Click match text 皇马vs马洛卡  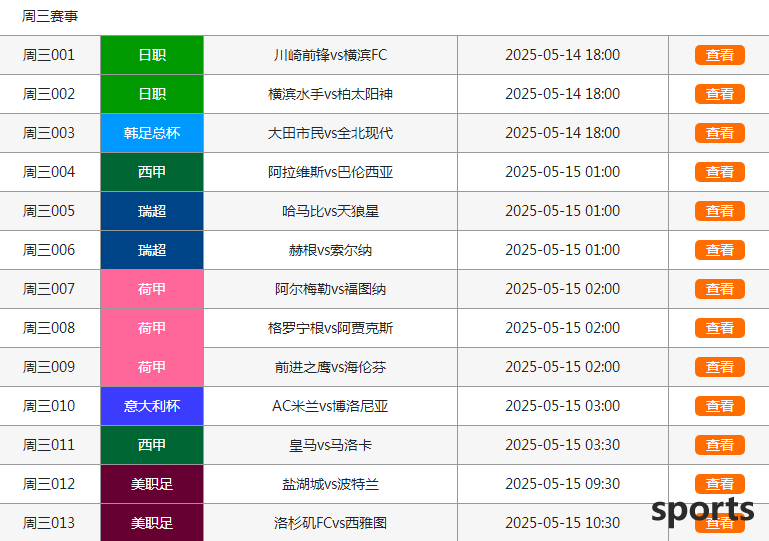tap(331, 445)
